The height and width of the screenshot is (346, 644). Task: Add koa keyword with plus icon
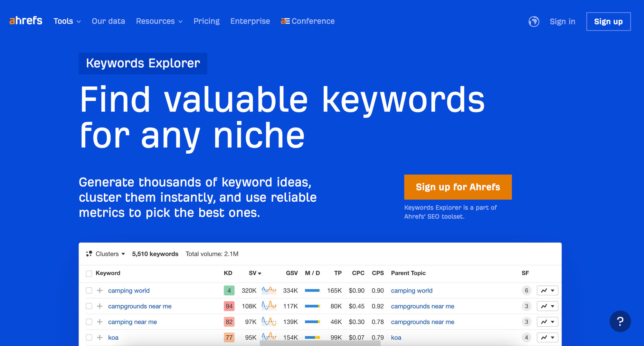click(x=100, y=337)
